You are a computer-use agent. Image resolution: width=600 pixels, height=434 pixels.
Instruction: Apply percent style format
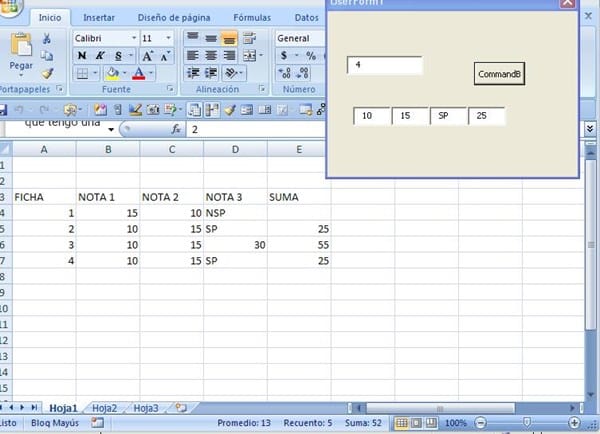[x=311, y=56]
